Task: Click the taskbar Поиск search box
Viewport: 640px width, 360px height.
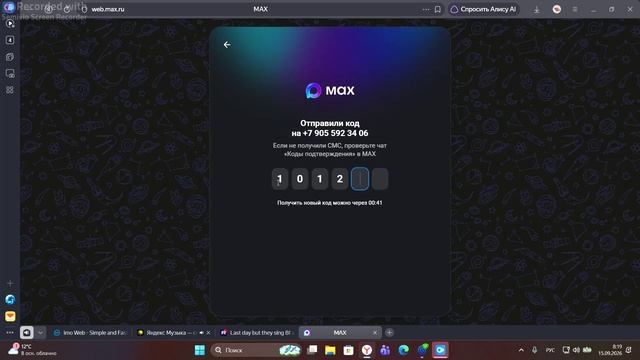Action: 256,350
